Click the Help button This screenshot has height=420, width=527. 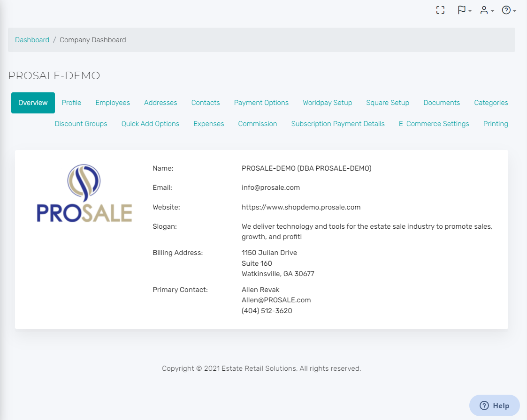(495, 405)
